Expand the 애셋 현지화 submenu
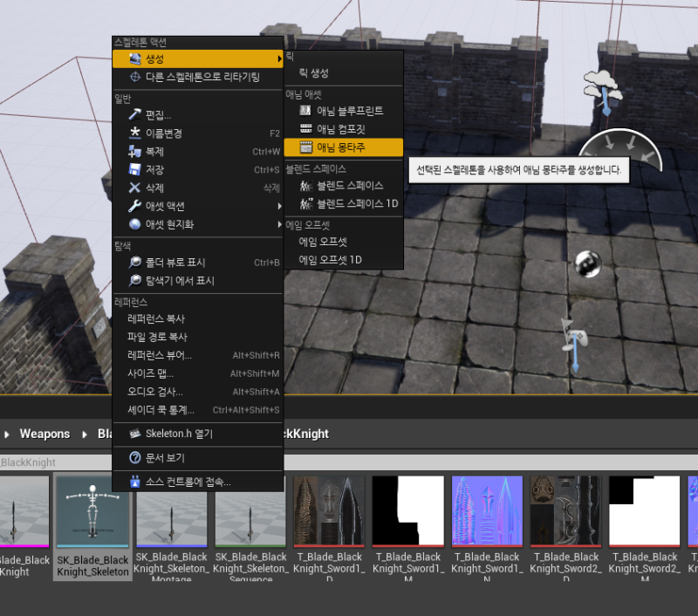698x616 pixels. (277, 225)
